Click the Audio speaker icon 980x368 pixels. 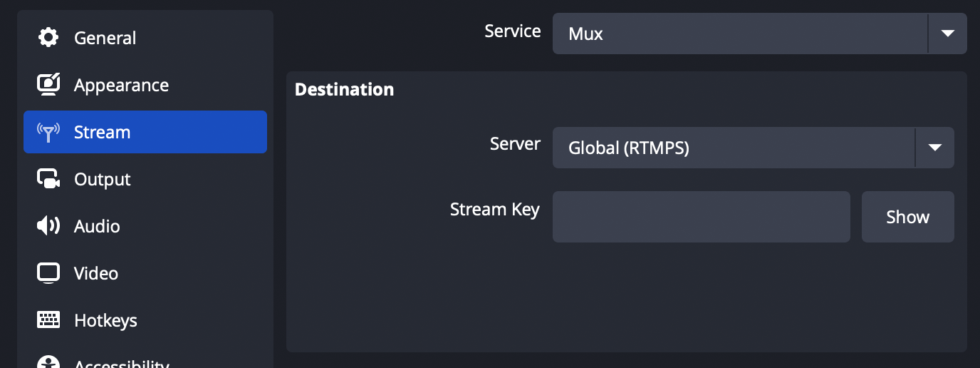tap(48, 226)
